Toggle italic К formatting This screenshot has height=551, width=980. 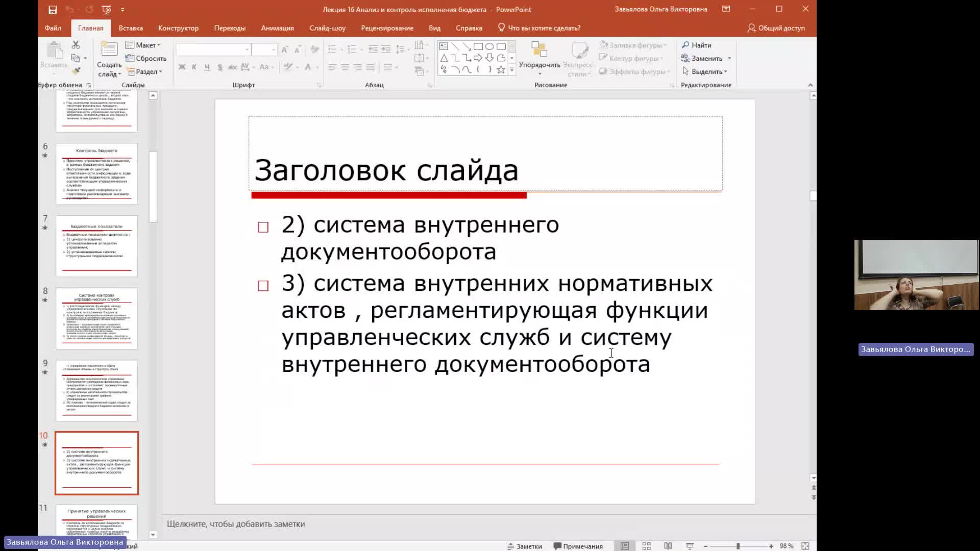[x=194, y=67]
